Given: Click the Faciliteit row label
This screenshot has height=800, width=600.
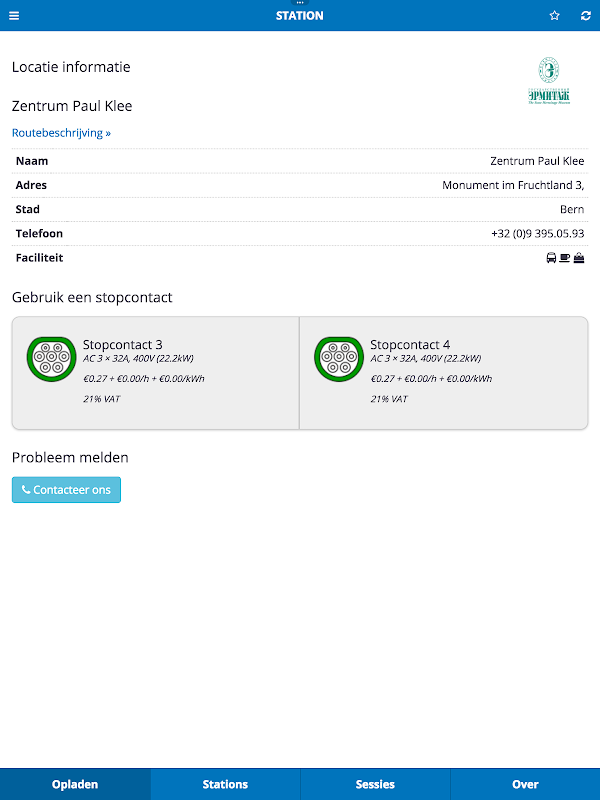Looking at the screenshot, I should click(x=39, y=258).
